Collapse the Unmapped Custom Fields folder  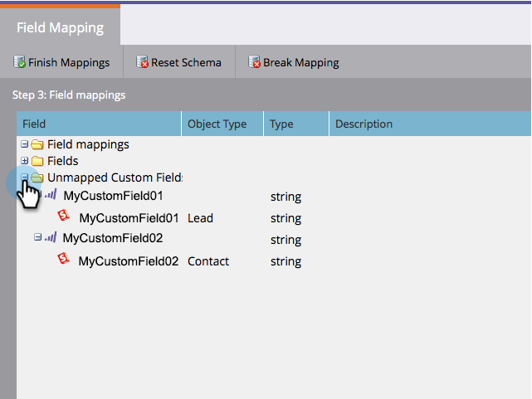(x=24, y=178)
